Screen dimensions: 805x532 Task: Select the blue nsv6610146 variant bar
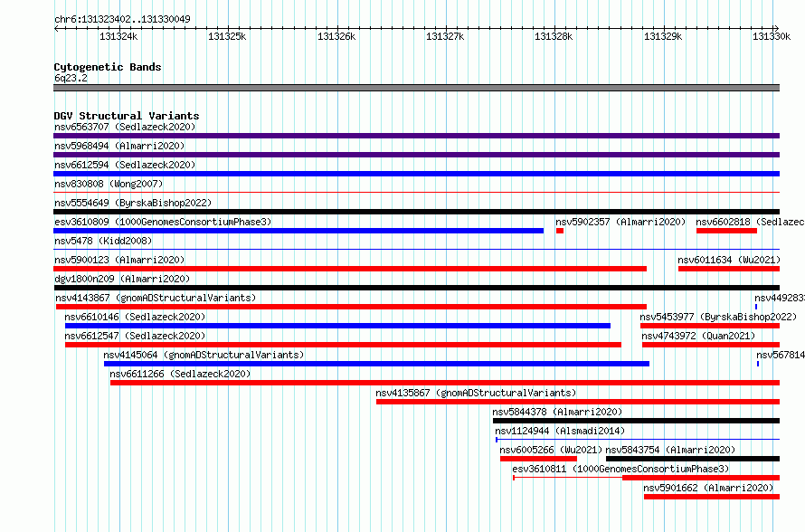click(x=337, y=326)
